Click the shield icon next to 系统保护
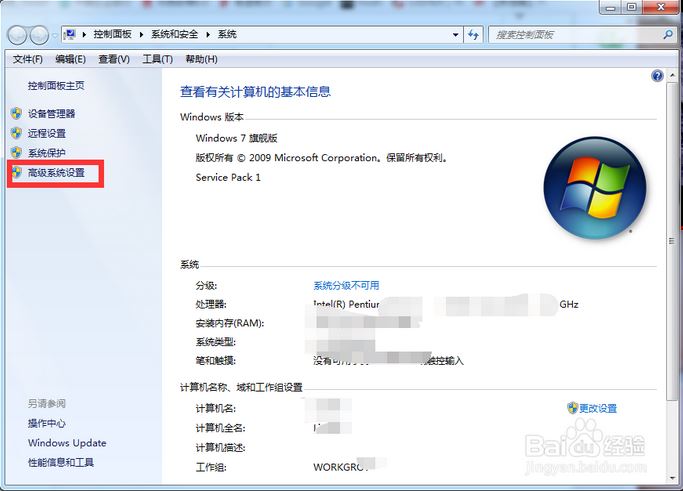The height and width of the screenshot is (491, 683). 16,152
